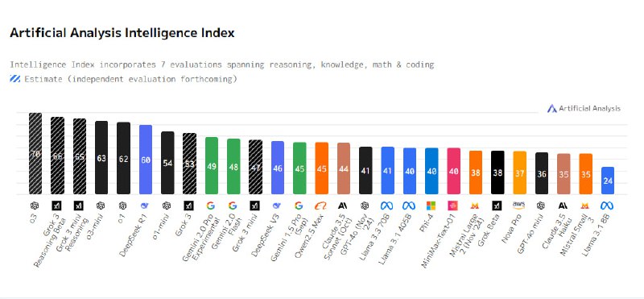Click the AWS icon for Nova Pro
The image size is (644, 299).
point(518,206)
